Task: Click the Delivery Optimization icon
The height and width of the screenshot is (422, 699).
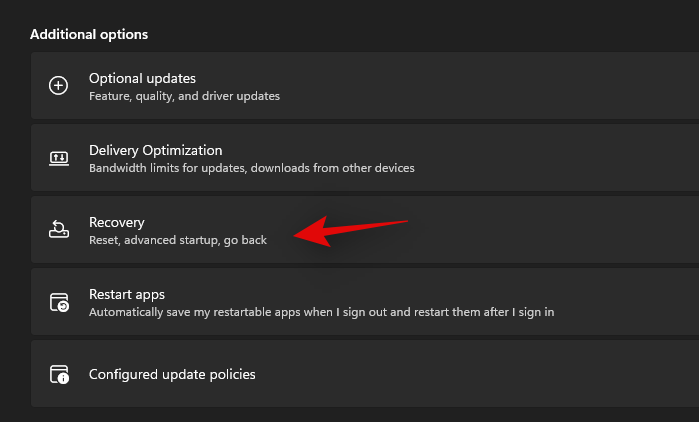Action: pyautogui.click(x=59, y=158)
